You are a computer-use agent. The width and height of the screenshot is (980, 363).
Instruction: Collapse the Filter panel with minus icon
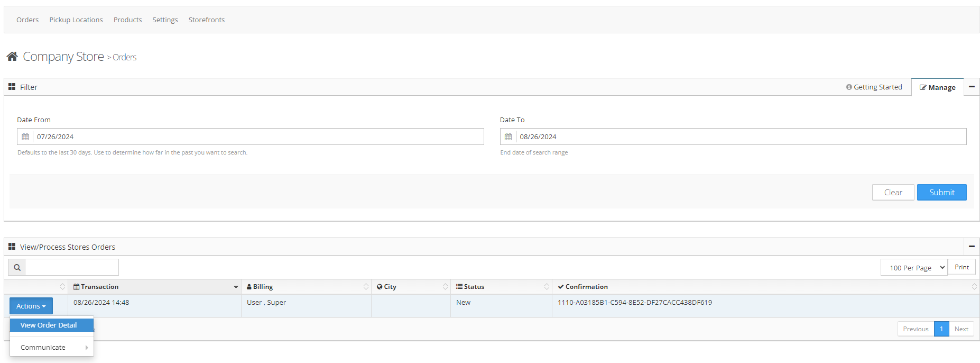[x=972, y=87]
